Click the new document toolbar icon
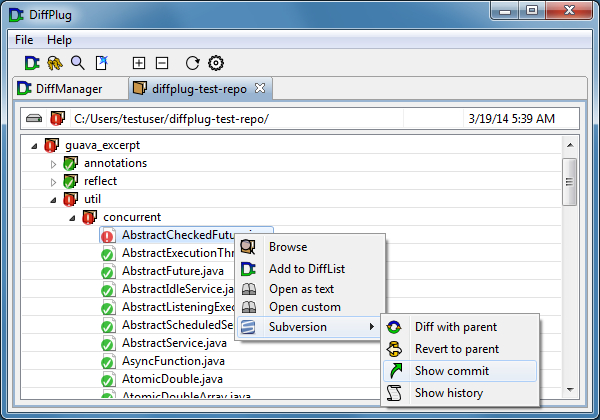Viewport: 600px width, 420px height. click(101, 63)
